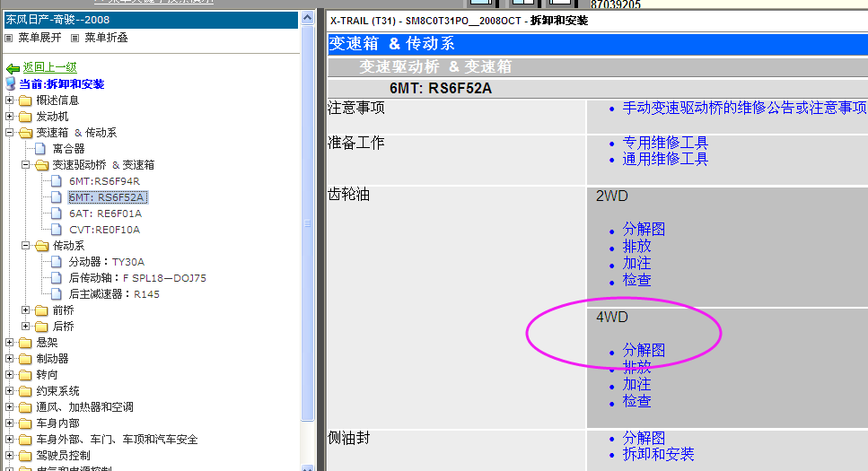This screenshot has width=868, height=471.
Task: Select 离合器 in the tree
Action: pyautogui.click(x=68, y=149)
